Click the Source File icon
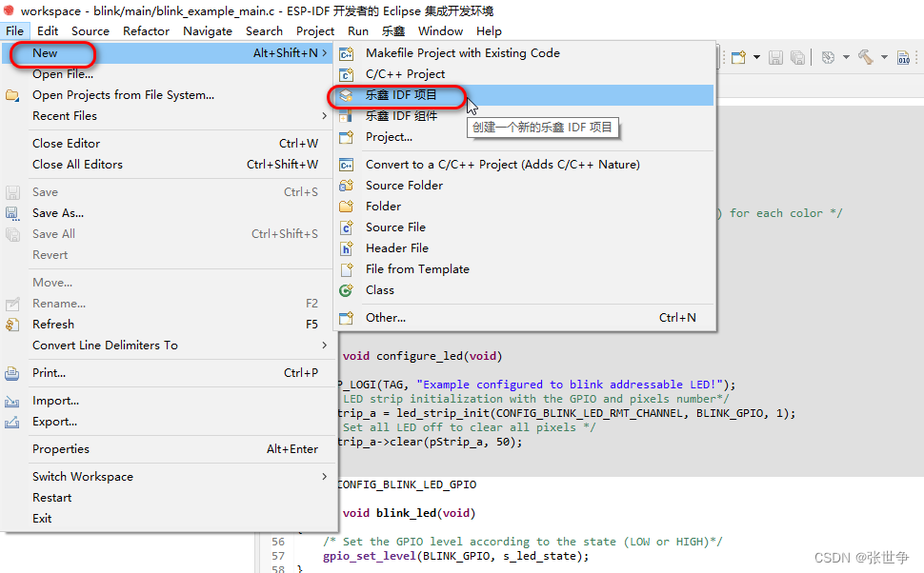 point(347,227)
